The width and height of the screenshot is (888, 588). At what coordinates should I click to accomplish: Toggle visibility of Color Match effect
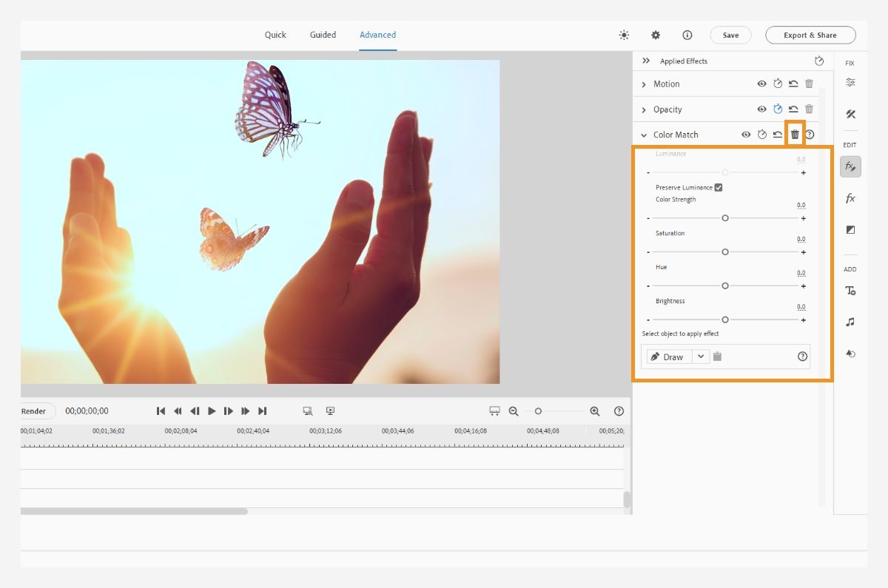point(746,135)
